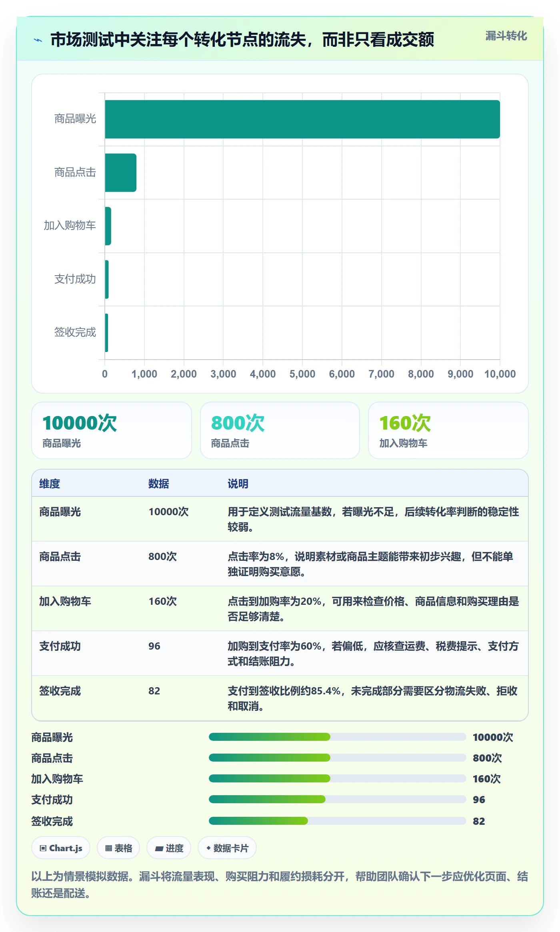Click the 支付成功 progress bar
This screenshot has width=560, height=932.
pos(337,799)
